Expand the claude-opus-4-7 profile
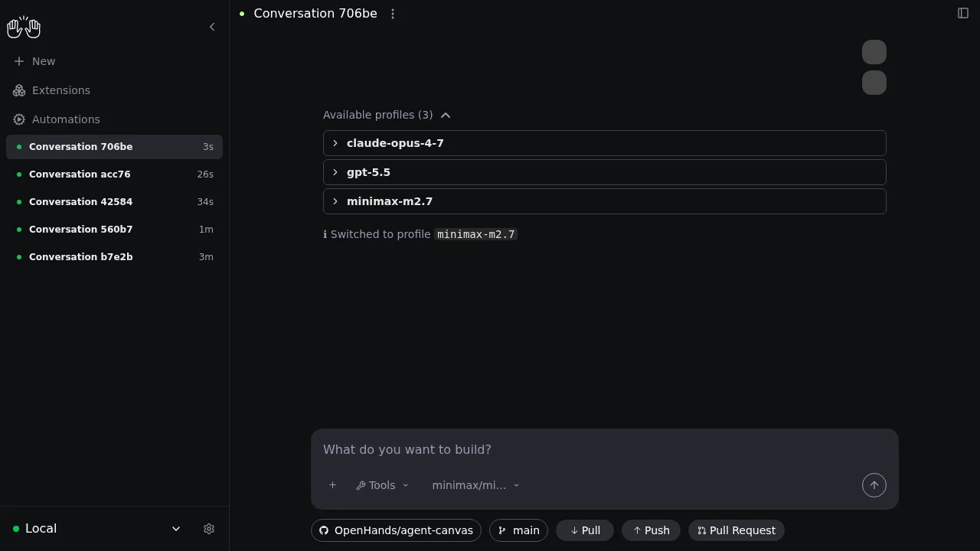Viewport: 980px width, 551px height. tap(605, 143)
